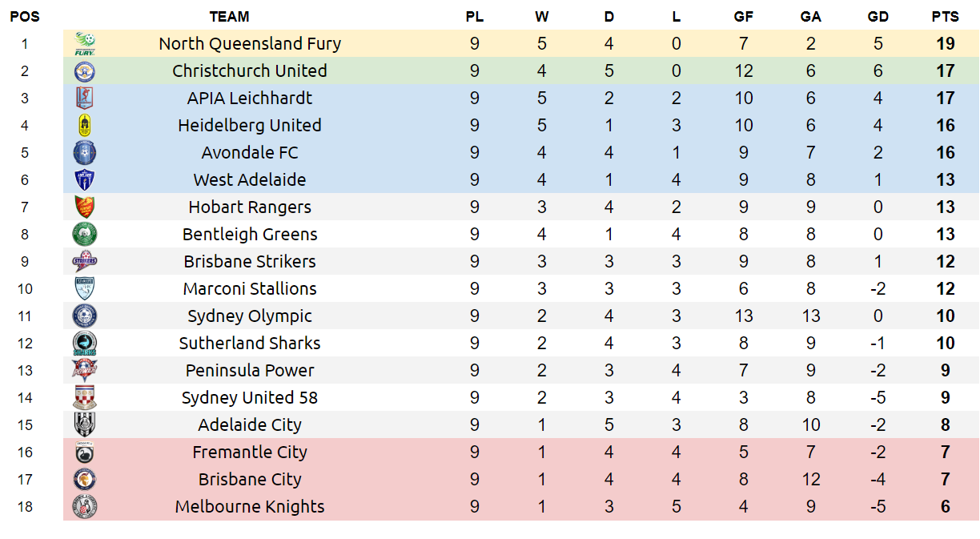Click the North Queensland Fury club logo
Screen dimensions: 980x539
tap(84, 44)
